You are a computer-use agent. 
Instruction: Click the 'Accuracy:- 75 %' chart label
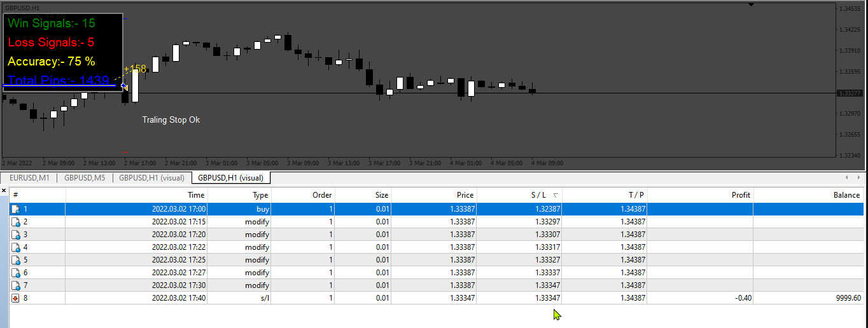(x=52, y=62)
